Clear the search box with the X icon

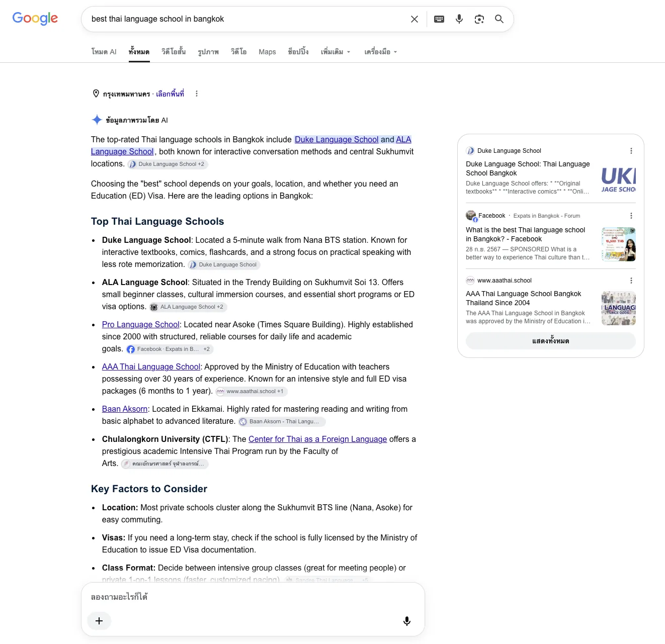point(414,19)
